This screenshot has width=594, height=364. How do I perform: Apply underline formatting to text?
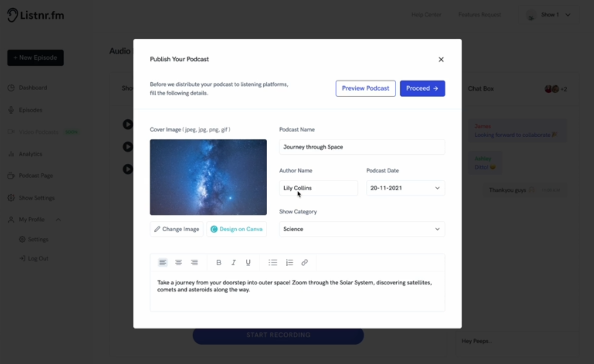pyautogui.click(x=248, y=263)
